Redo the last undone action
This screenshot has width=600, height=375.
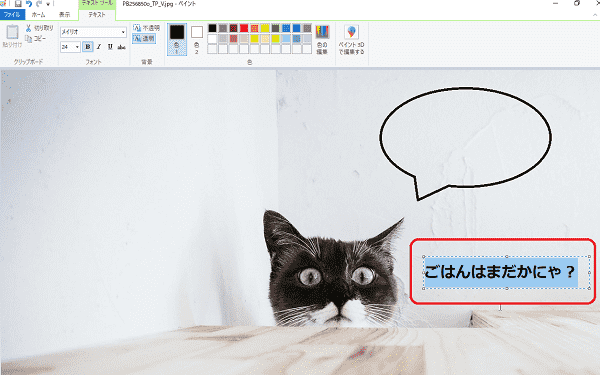39,4
